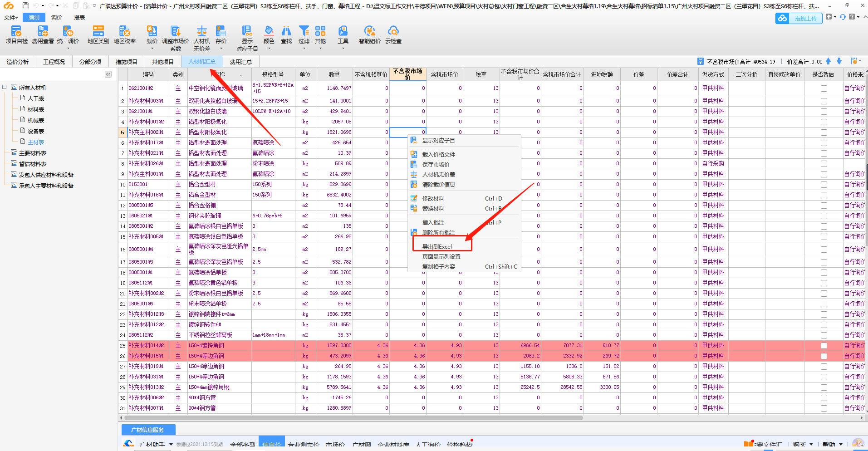Click the 广材信息服务 panel button
The image size is (868, 451).
pyautogui.click(x=148, y=430)
